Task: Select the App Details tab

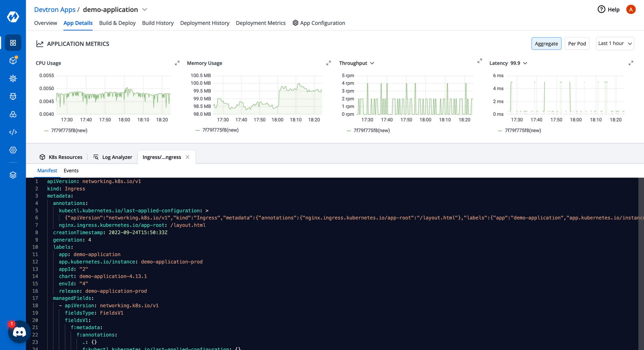Action: click(78, 23)
